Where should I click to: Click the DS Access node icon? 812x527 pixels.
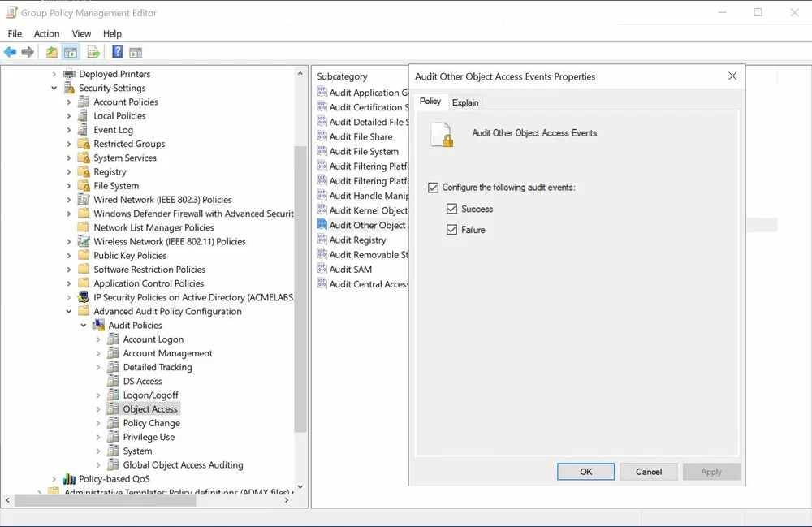tap(113, 381)
